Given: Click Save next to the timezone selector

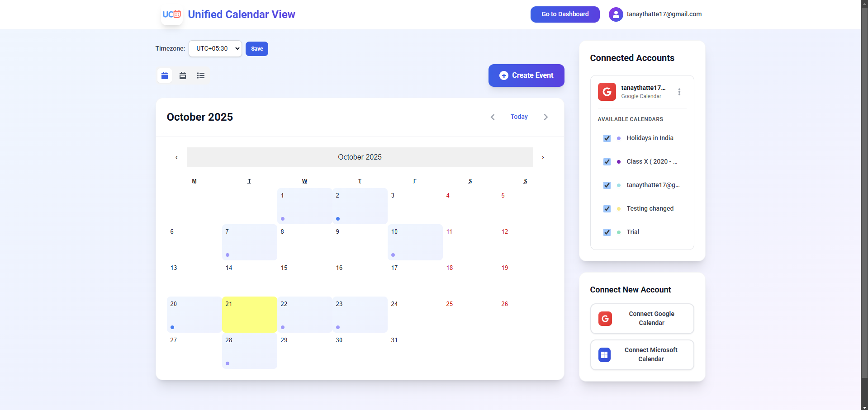Looking at the screenshot, I should pyautogui.click(x=256, y=48).
